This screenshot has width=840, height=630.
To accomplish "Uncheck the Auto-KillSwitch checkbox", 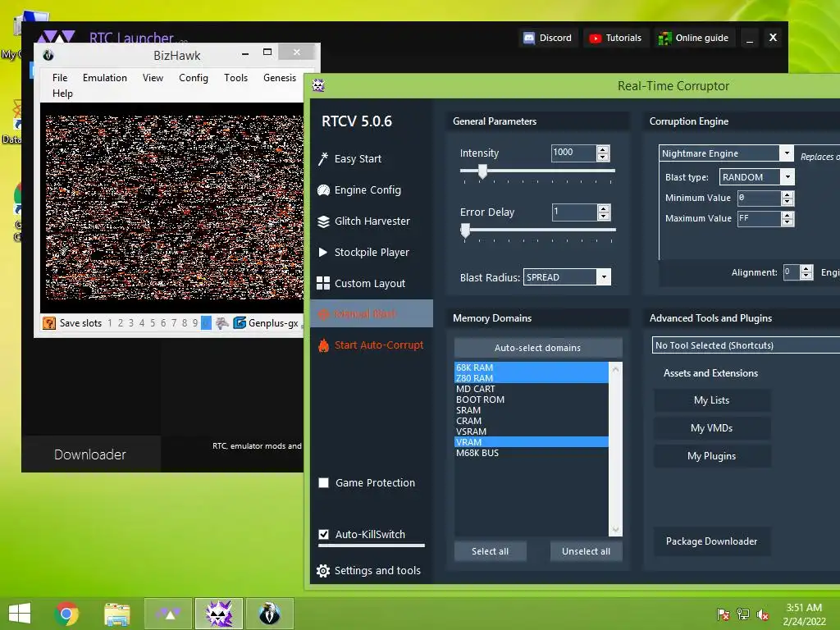I will coord(323,534).
